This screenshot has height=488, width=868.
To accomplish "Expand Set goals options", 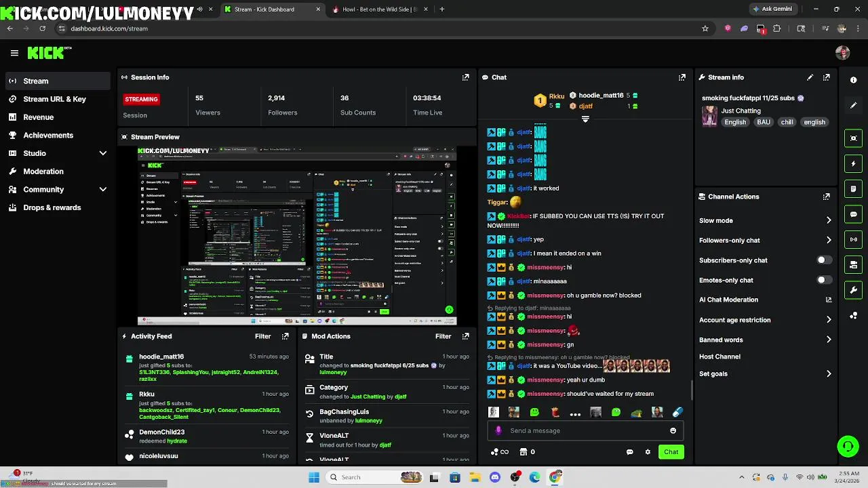I will [829, 373].
